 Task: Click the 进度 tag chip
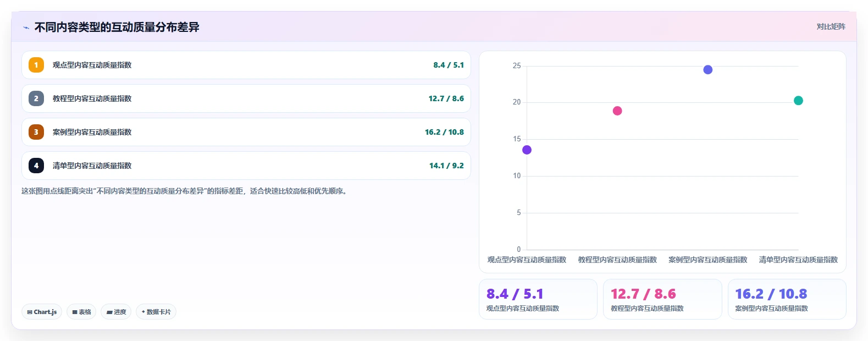click(x=116, y=312)
